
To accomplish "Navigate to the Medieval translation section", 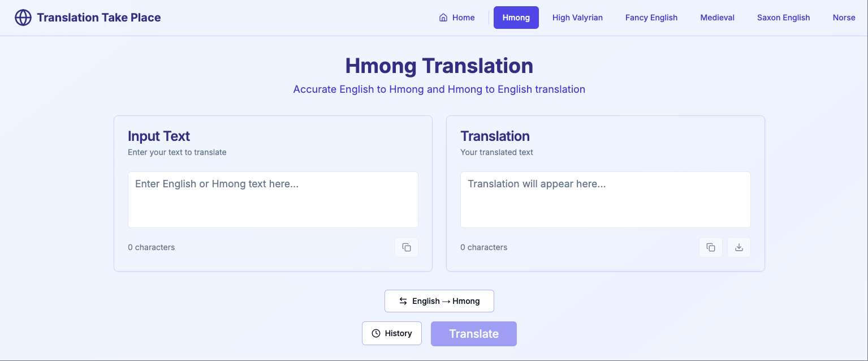I will point(717,18).
